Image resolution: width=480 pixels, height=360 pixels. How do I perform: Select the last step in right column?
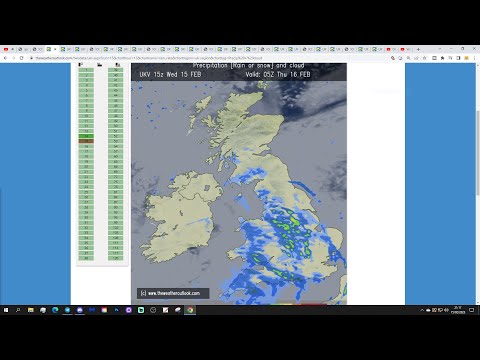116,258
